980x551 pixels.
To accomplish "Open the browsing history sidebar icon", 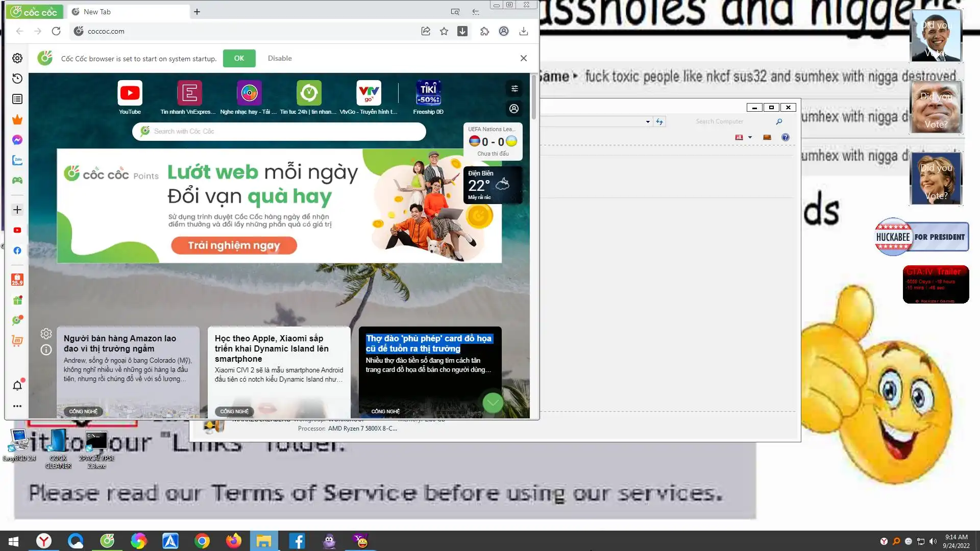I will 17,79.
